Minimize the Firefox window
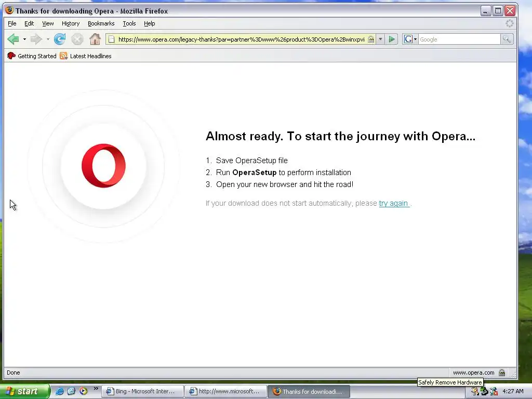Viewport: 532px width, 399px height. point(486,11)
